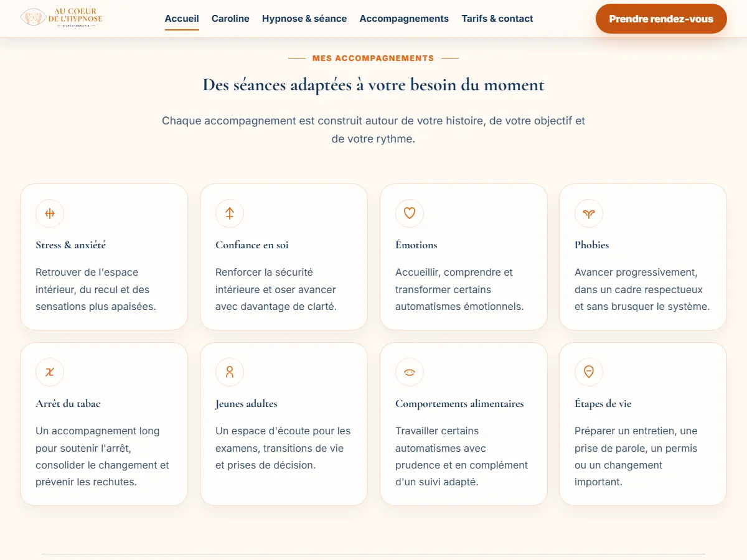The image size is (747, 560).
Task: Click the Émotions heart icon
Action: pos(410,213)
